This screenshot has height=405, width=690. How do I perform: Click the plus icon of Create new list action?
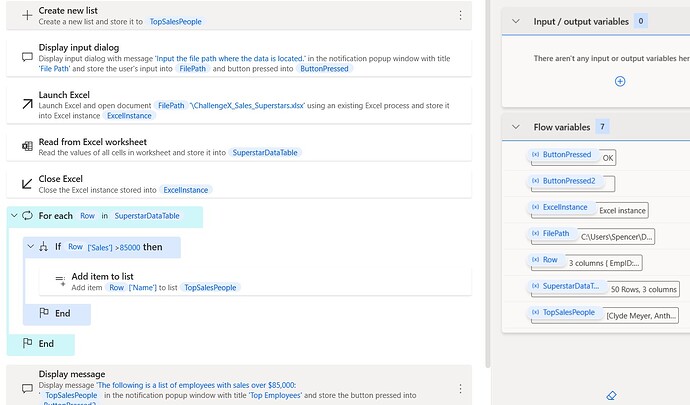(27, 15)
